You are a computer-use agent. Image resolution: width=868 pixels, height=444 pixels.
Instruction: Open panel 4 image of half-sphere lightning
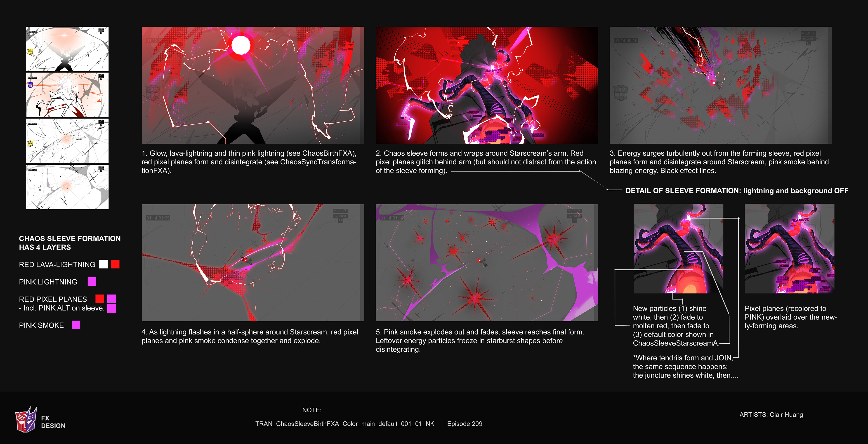pyautogui.click(x=253, y=263)
